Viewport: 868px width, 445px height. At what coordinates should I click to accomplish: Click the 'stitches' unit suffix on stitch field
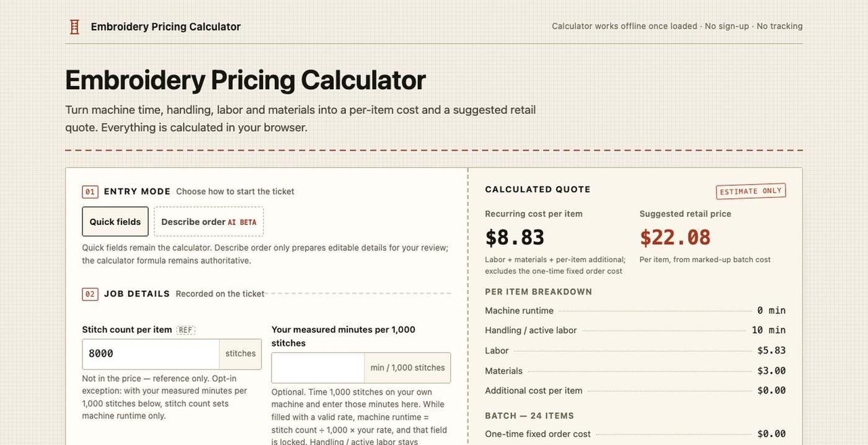tap(241, 354)
